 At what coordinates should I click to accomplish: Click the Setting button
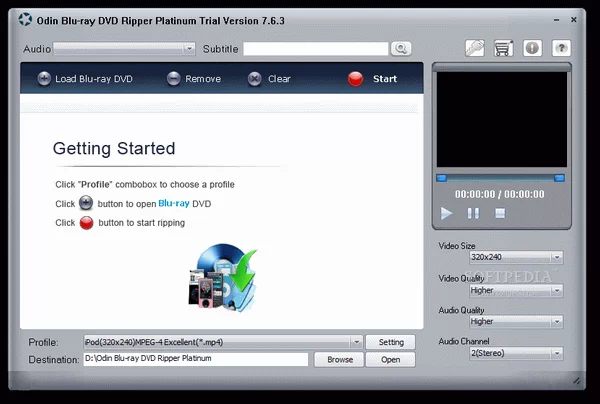pos(390,342)
